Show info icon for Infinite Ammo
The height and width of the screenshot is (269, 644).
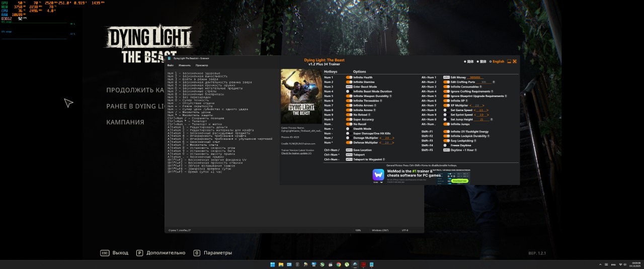[374, 110]
